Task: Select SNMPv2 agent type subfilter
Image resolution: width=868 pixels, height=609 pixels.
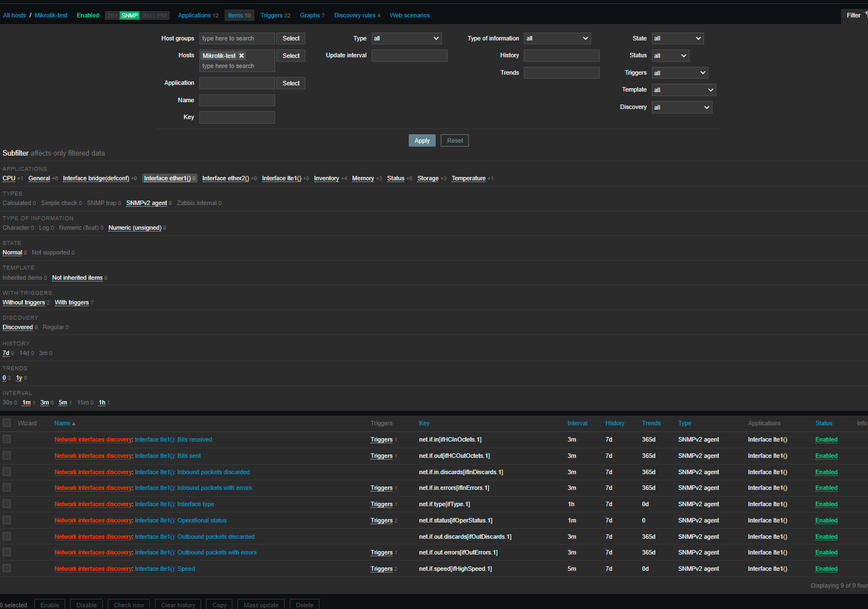Action: coord(147,203)
